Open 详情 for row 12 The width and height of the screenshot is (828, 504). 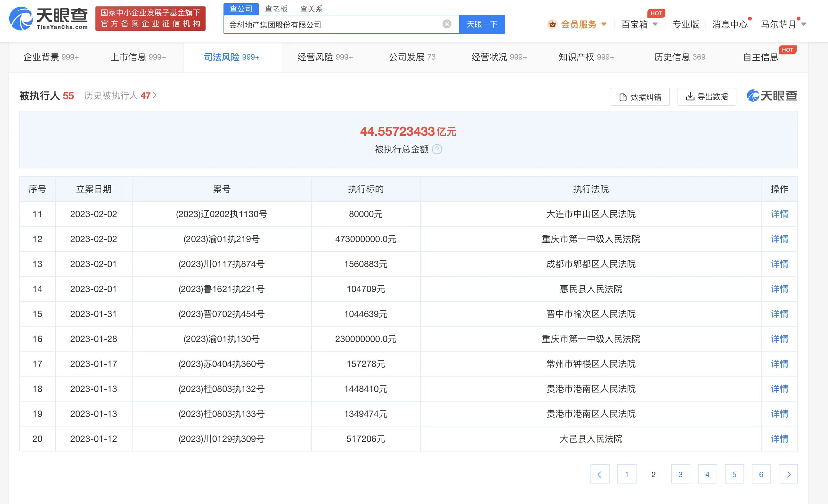(x=779, y=239)
